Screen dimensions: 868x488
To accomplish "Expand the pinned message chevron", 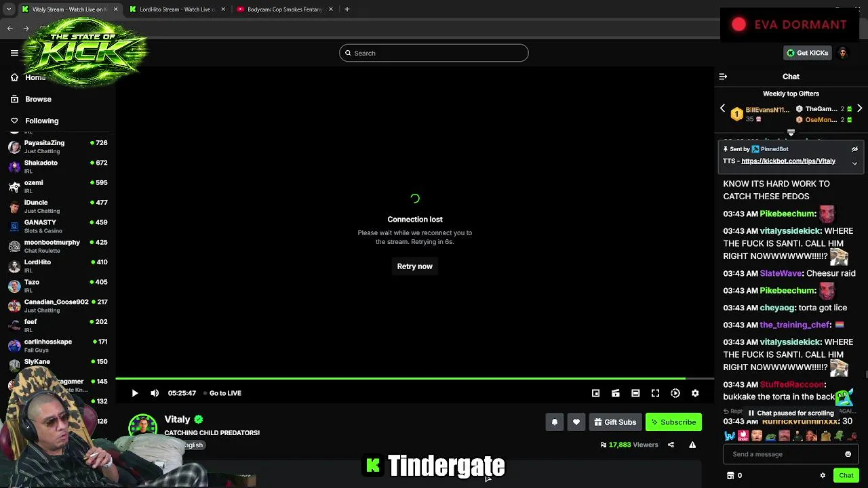I will [854, 163].
